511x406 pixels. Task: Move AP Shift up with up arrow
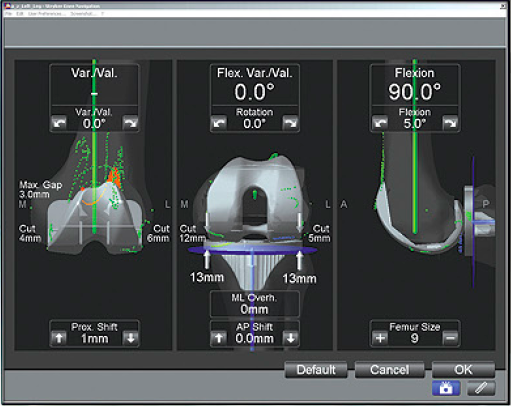coord(219,338)
